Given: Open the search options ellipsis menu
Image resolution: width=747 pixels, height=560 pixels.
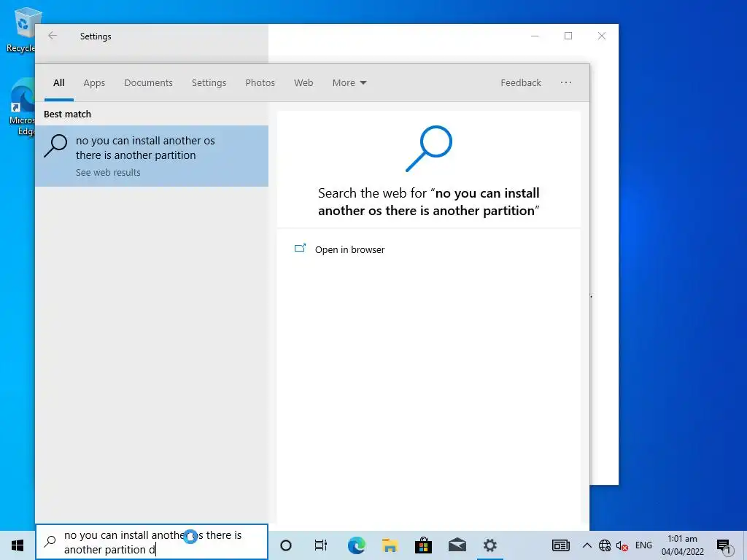Looking at the screenshot, I should (566, 83).
